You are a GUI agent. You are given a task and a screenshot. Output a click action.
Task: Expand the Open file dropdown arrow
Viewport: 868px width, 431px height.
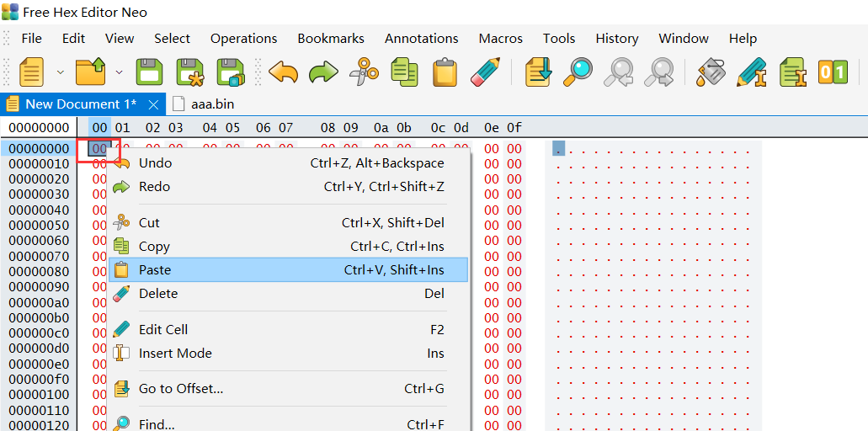[119, 72]
